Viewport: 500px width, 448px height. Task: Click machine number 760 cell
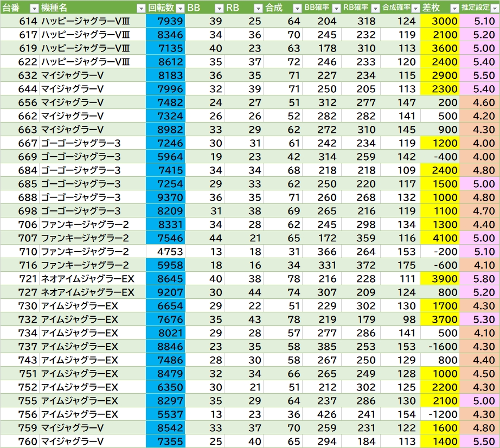tap(20, 441)
